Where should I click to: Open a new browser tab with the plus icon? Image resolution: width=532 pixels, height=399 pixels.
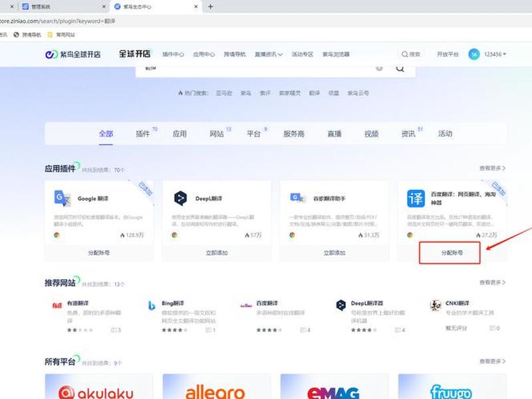(210, 7)
